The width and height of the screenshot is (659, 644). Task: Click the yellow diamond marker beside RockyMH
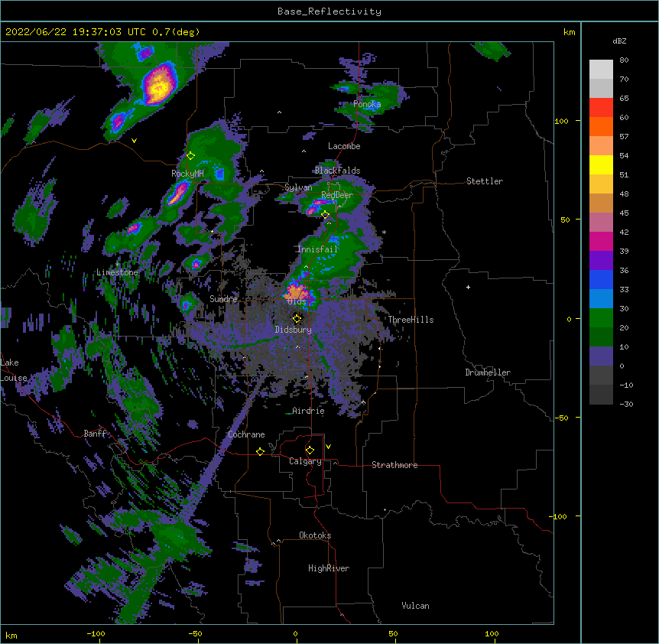(190, 156)
